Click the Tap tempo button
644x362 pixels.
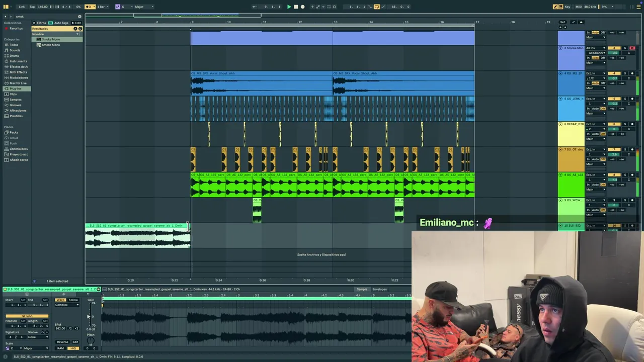pos(32,7)
